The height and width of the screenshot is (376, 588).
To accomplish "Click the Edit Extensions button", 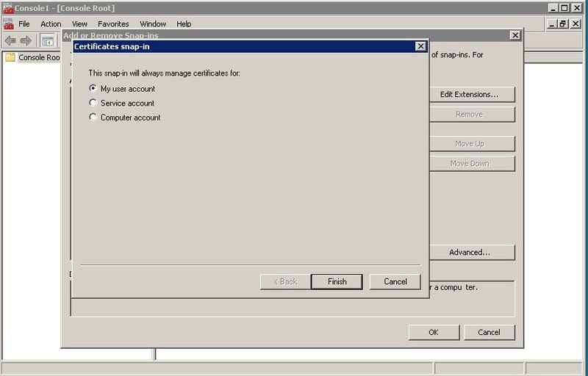I will [469, 95].
